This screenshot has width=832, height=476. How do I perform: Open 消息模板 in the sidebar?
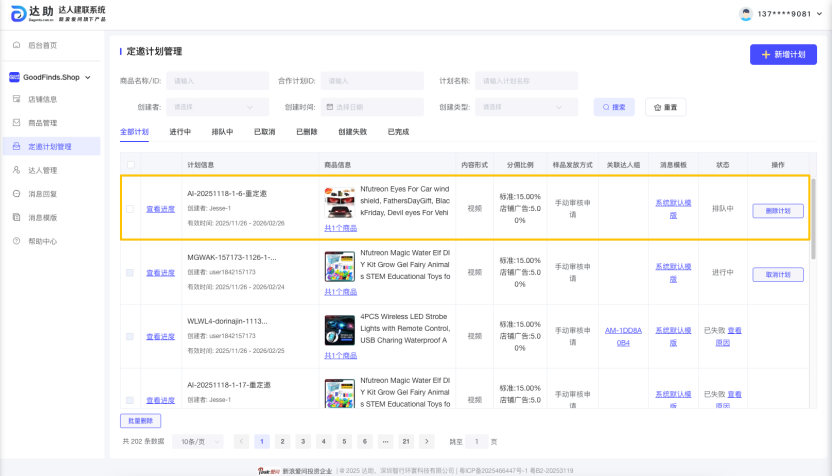[42, 217]
